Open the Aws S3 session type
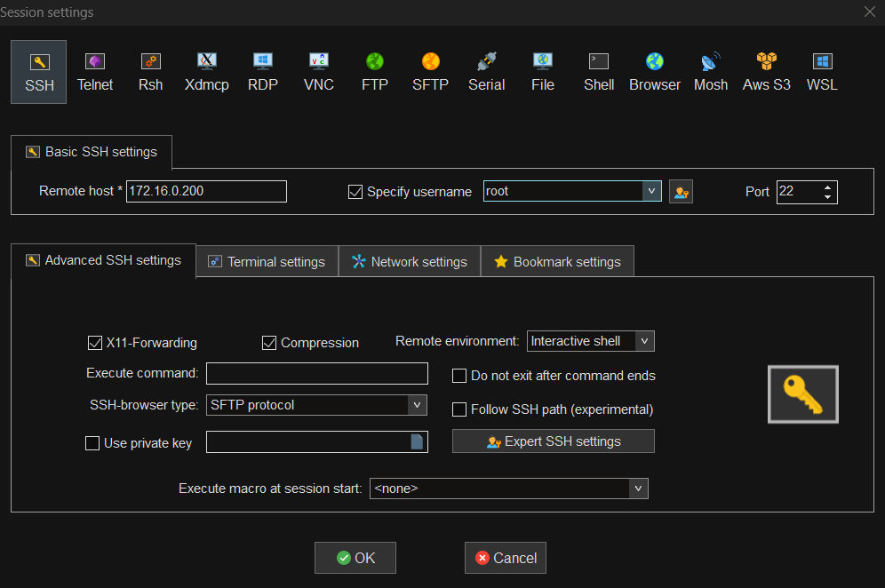The height and width of the screenshot is (588, 885). pos(766,72)
